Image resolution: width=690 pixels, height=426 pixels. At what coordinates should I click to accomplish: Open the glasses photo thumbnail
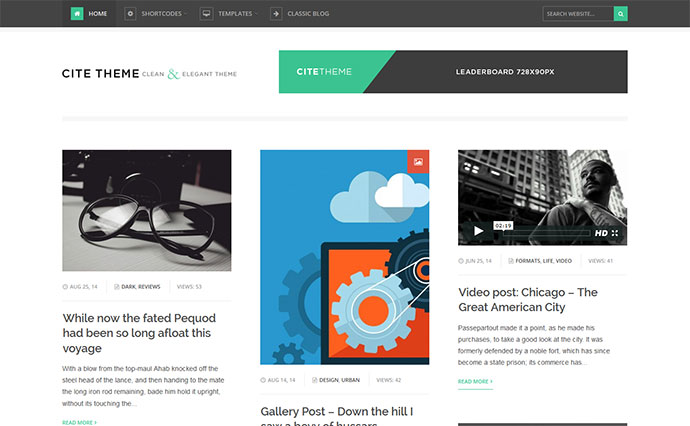pos(147,210)
